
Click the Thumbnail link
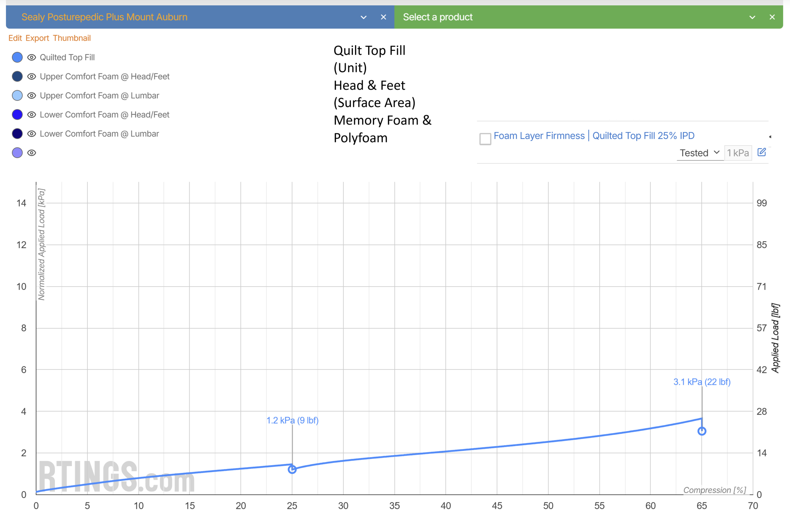pos(72,38)
